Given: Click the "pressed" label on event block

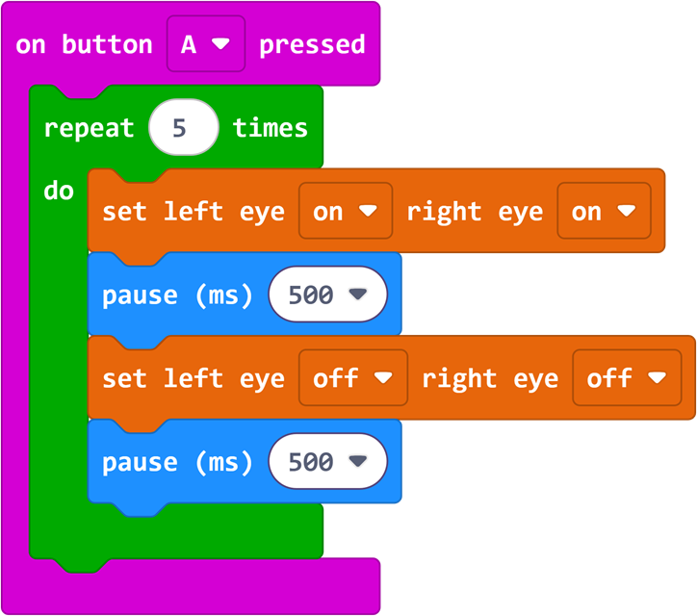Looking at the screenshot, I should tap(312, 44).
